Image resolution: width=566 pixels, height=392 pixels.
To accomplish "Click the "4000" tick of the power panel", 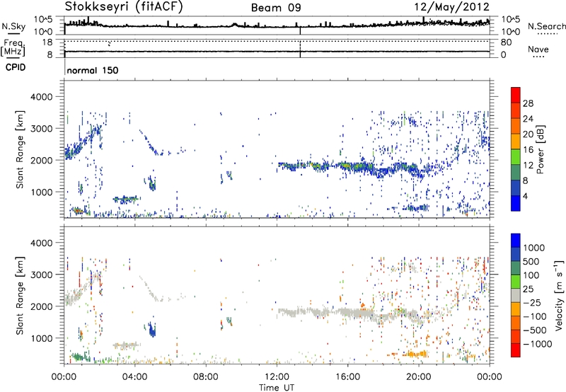I will 41,97.
